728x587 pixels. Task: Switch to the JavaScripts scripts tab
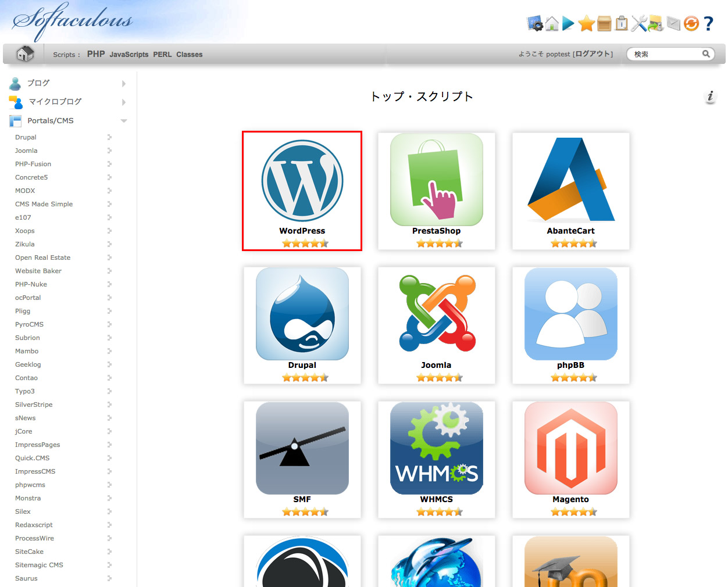[x=129, y=55]
